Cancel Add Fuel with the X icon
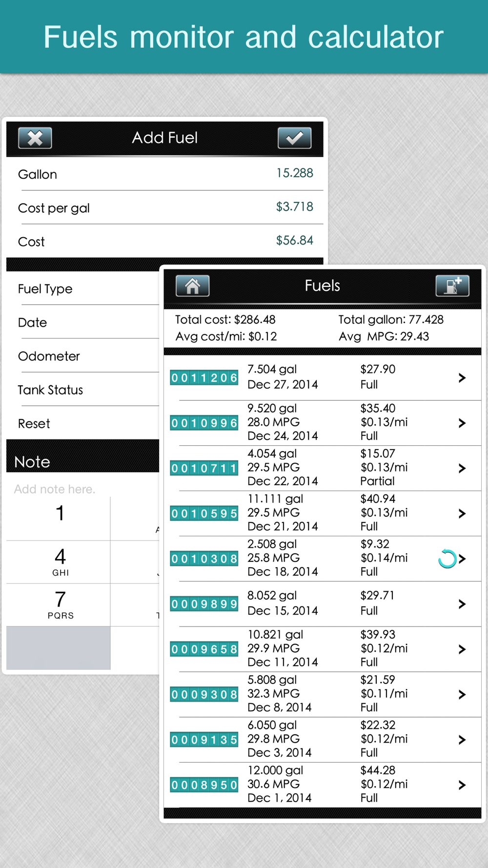 click(x=35, y=138)
